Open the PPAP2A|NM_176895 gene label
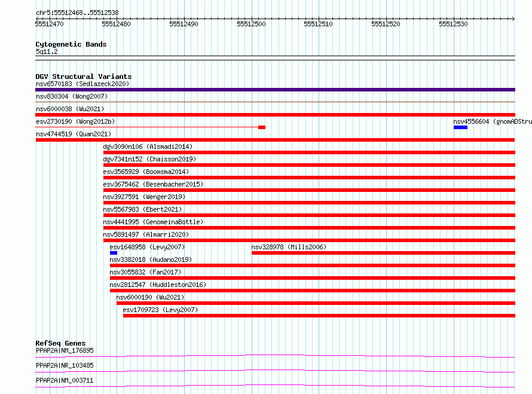532x394 pixels. 65,350
